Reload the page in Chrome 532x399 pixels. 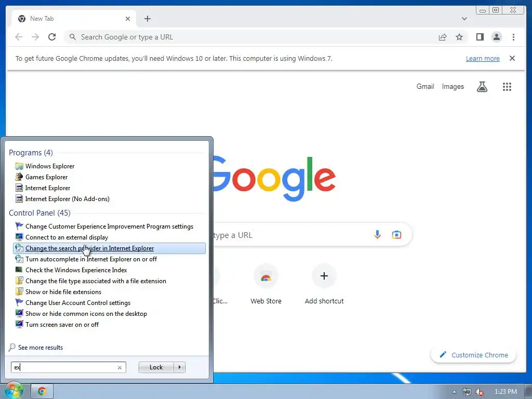click(x=52, y=37)
